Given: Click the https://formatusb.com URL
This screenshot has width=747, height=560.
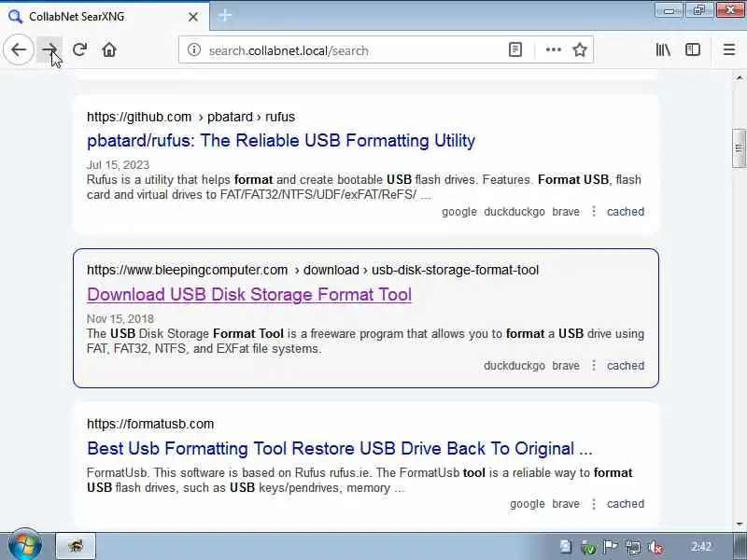Looking at the screenshot, I should click(x=150, y=424).
